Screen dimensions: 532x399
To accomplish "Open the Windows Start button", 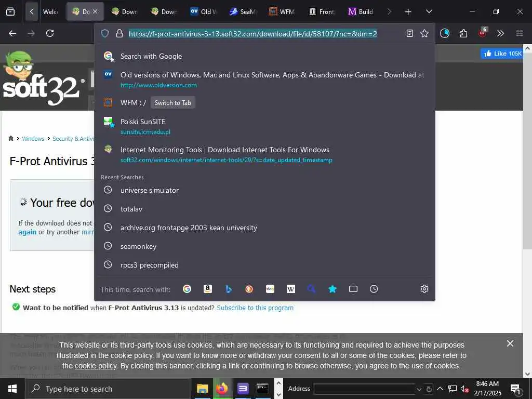I will [12, 389].
